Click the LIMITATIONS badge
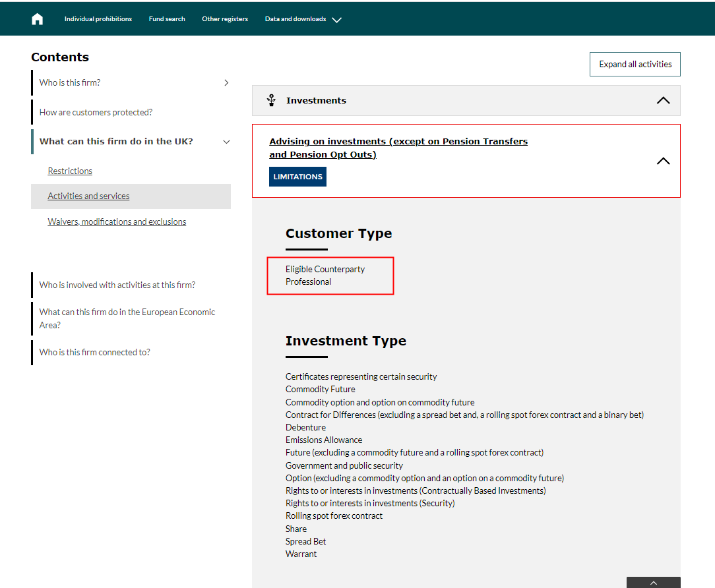 point(297,177)
